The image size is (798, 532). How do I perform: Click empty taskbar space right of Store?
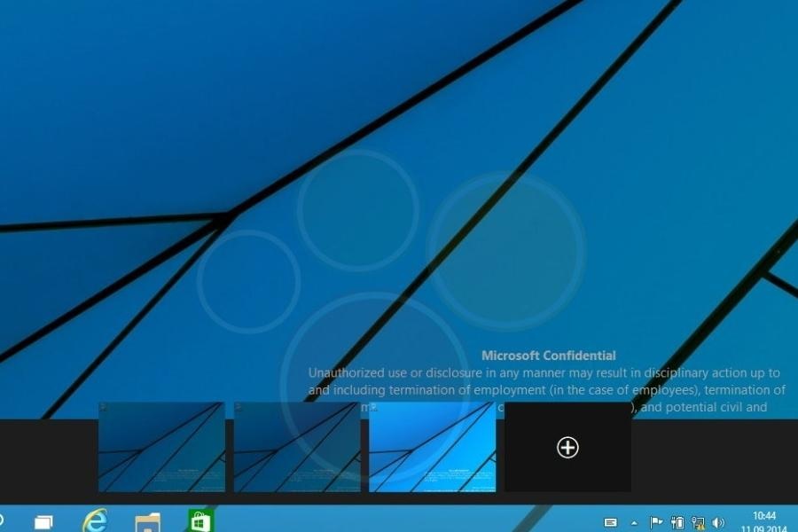(x=399, y=521)
